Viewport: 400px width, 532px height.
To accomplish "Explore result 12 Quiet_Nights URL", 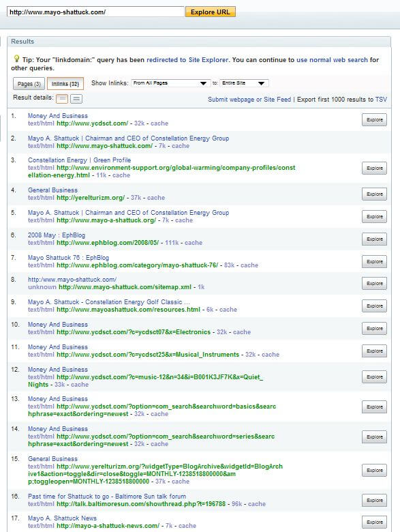I will click(x=374, y=377).
